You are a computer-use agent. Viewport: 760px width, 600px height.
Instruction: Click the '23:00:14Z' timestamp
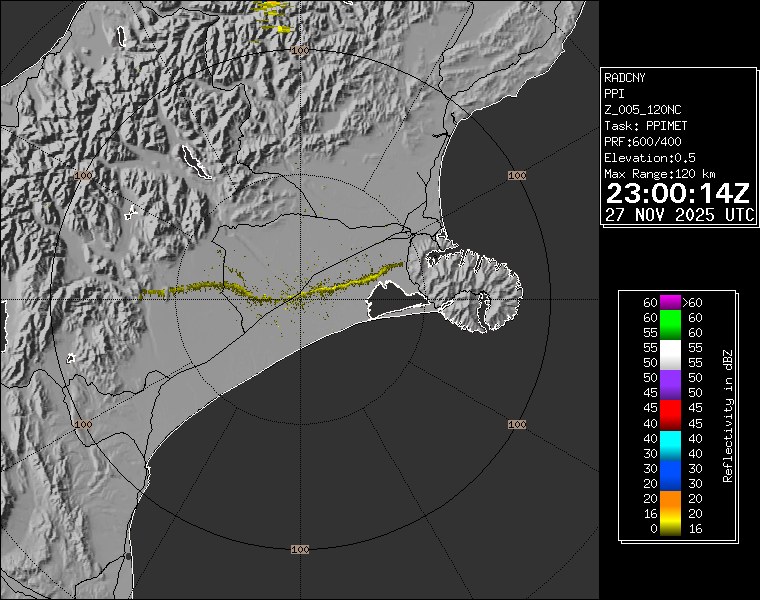(x=678, y=194)
